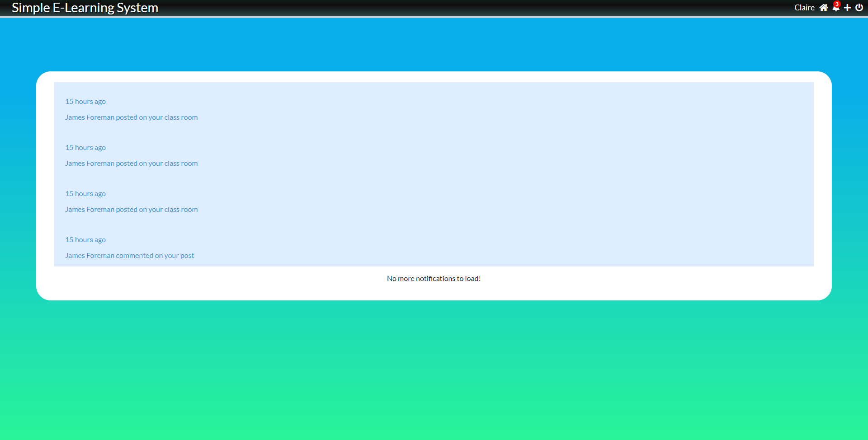This screenshot has height=440, width=868.
Task: Open the home page icon
Action: 824,8
